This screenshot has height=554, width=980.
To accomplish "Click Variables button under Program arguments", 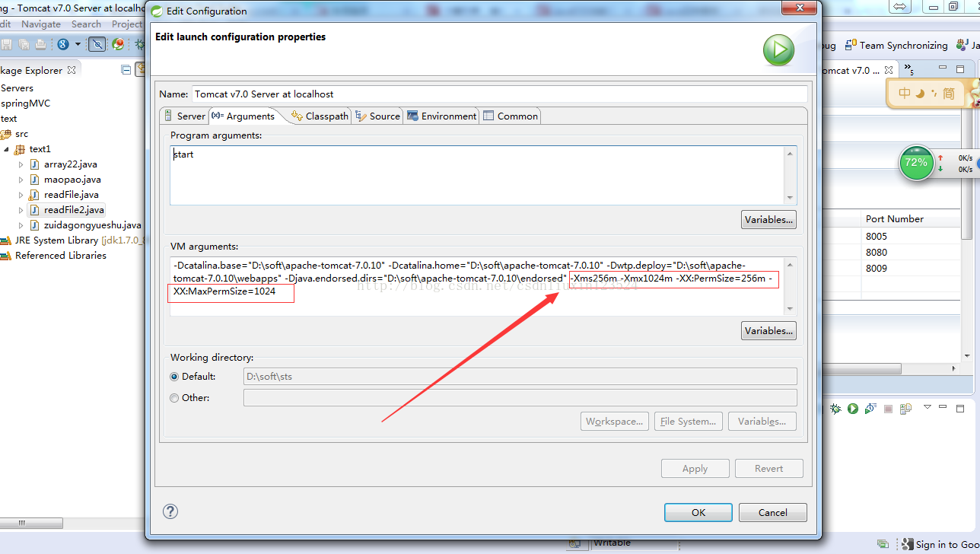I will tap(768, 219).
